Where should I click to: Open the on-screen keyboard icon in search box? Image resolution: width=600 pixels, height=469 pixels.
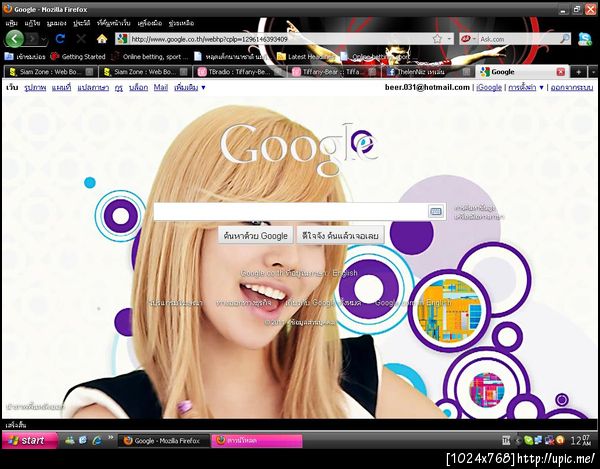pos(435,212)
